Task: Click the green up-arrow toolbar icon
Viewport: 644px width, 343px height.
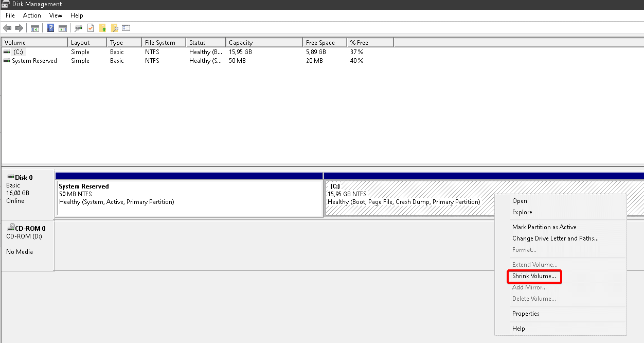Action: coord(103,28)
